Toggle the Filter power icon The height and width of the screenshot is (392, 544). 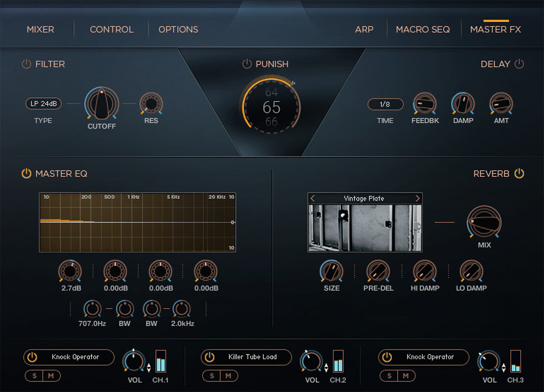coord(26,64)
